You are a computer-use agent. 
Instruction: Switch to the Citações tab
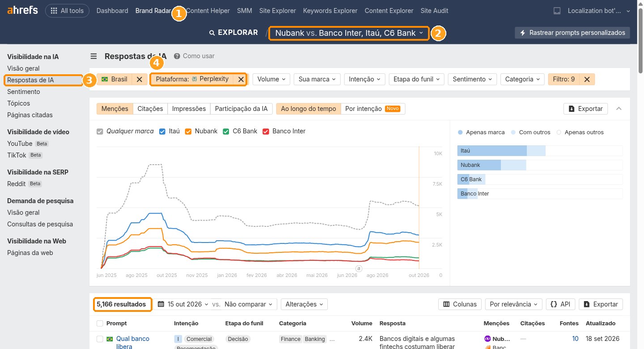point(150,109)
